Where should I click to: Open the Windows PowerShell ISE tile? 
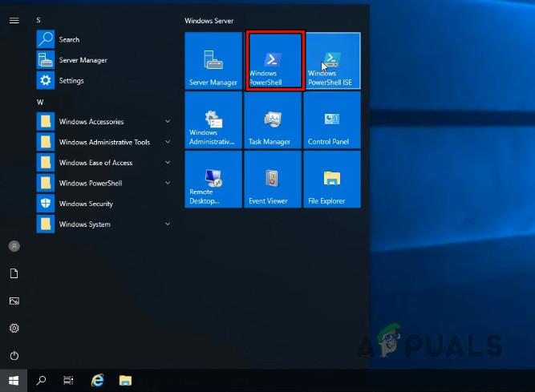pos(333,61)
